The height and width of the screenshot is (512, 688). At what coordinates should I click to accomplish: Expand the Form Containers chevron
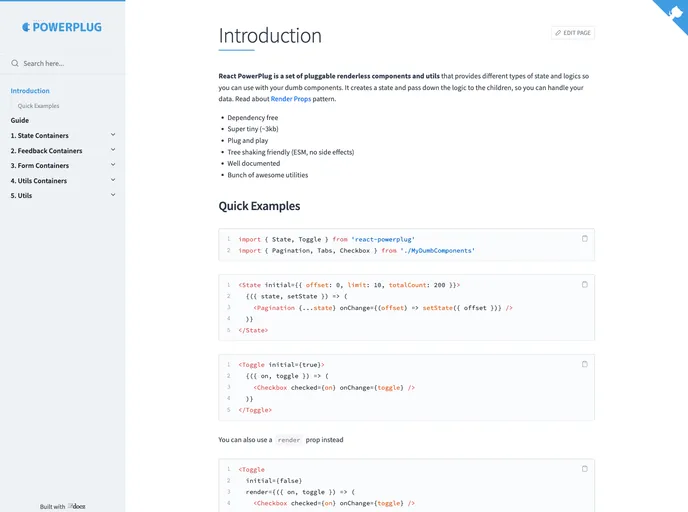[113, 165]
